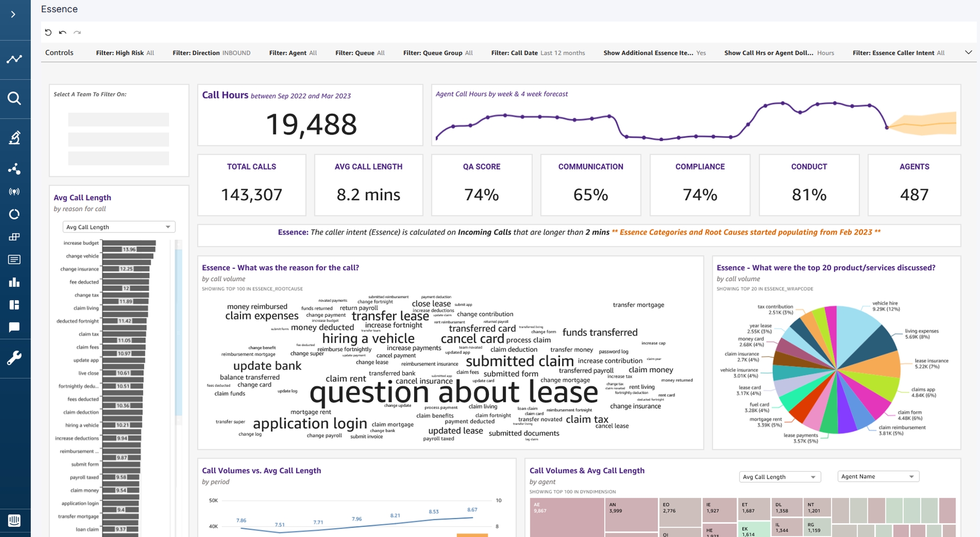This screenshot has width=980, height=537.
Task: Undo the last change with undo arrow
Action: coord(63,32)
